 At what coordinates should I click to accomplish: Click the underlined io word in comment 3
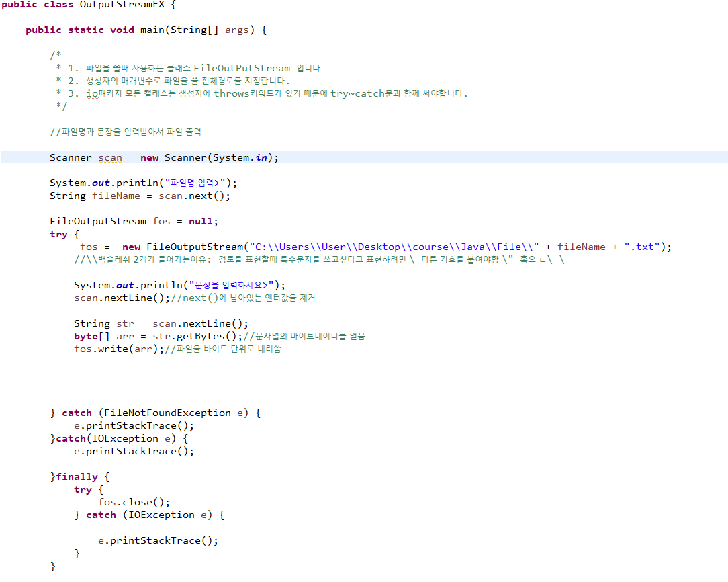tap(92, 94)
